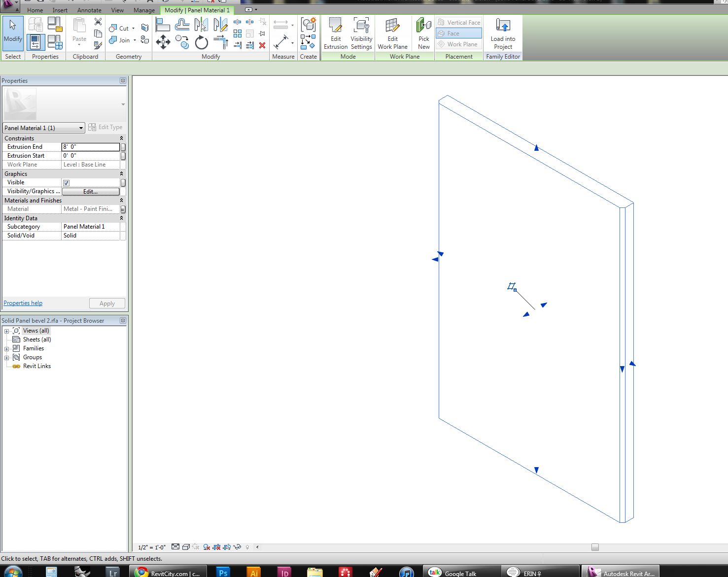728x577 pixels.
Task: Click Load into Project icon
Action: click(x=503, y=34)
